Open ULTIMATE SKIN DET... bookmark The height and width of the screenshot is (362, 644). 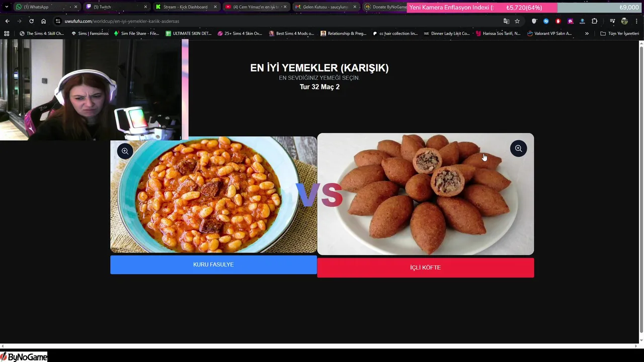point(189,34)
